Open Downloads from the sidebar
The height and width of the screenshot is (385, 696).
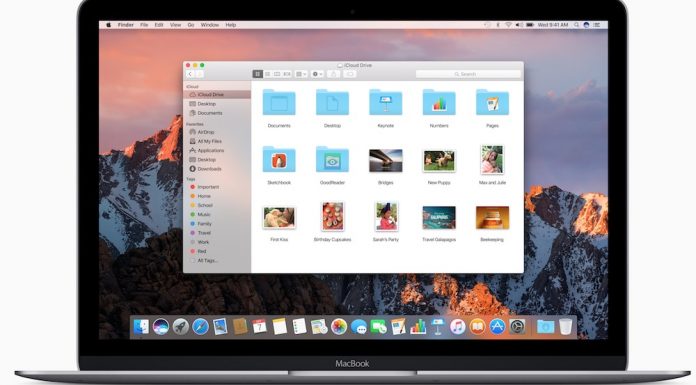point(217,169)
